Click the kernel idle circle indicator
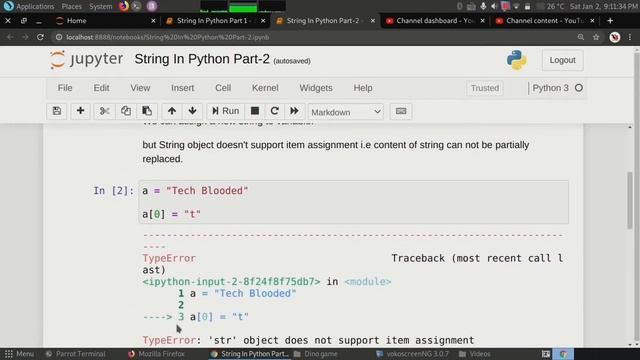This screenshot has height=360, width=640. 579,88
